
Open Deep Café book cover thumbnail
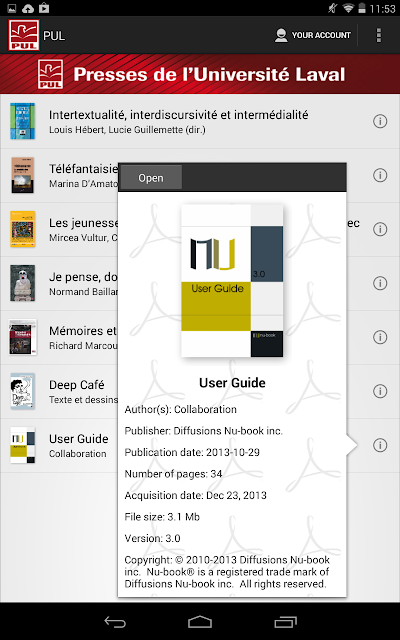tap(22, 391)
